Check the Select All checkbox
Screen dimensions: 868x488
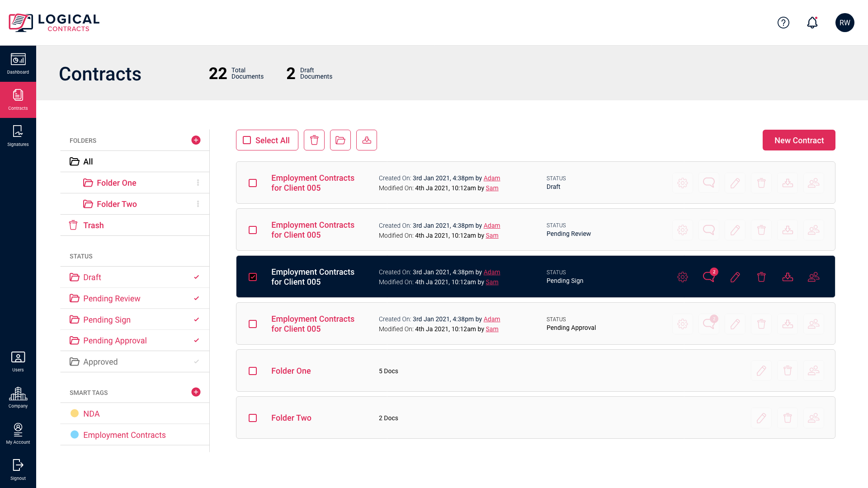coord(247,140)
